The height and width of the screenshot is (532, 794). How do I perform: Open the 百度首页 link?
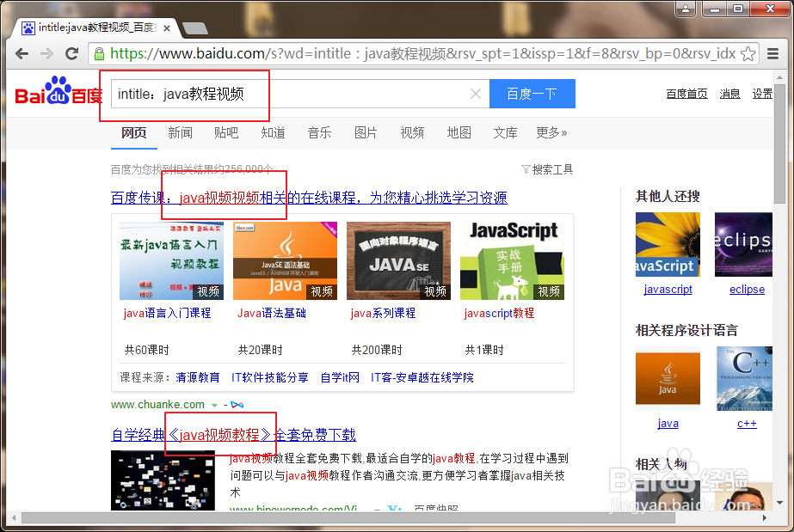(x=686, y=94)
